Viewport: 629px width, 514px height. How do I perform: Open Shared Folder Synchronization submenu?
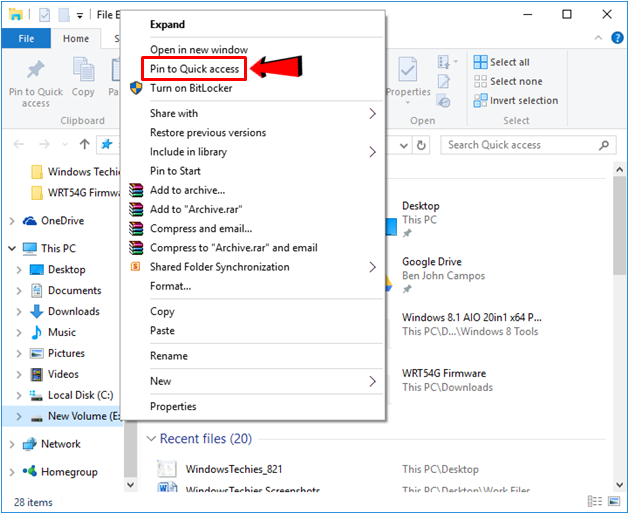pos(255,267)
